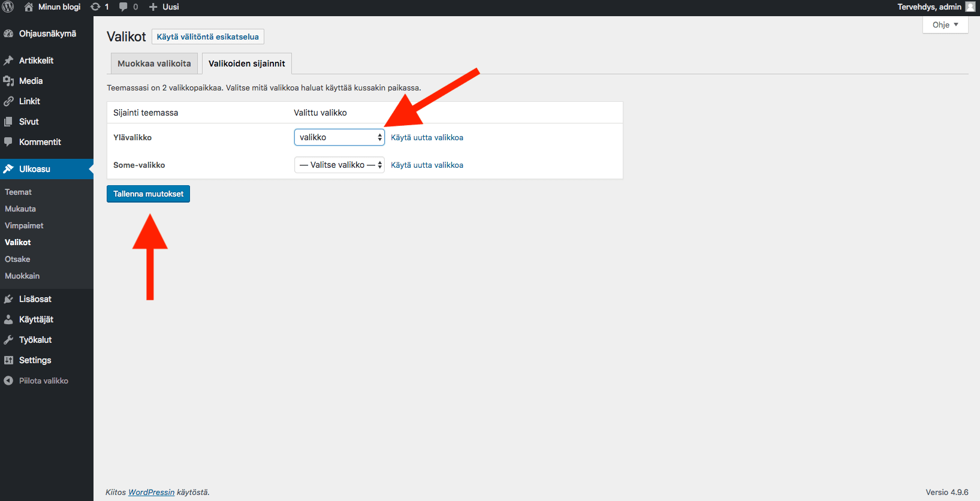Follow the WordPressin footer link
This screenshot has height=501, width=980.
[152, 492]
